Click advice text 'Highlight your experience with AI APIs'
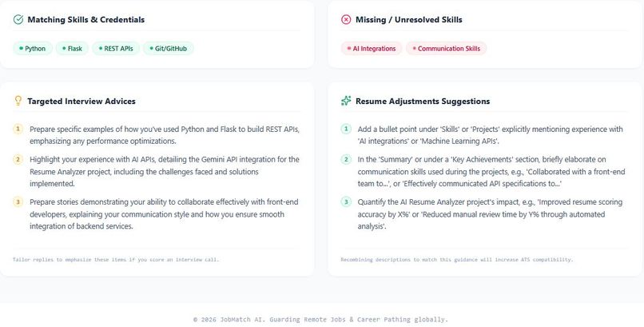The width and height of the screenshot is (644, 327). point(165,171)
